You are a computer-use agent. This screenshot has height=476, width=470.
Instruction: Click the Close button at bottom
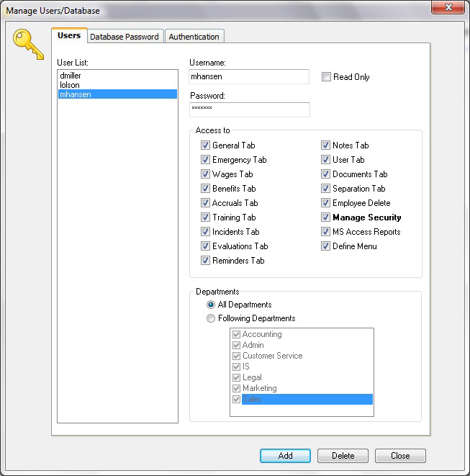tap(400, 456)
